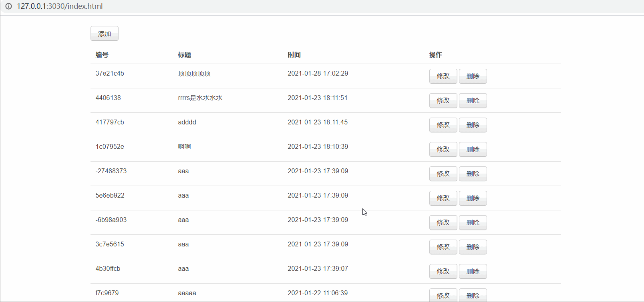644x302 pixels.
Task: Click 删除 for row 4406138
Action: pos(473,100)
